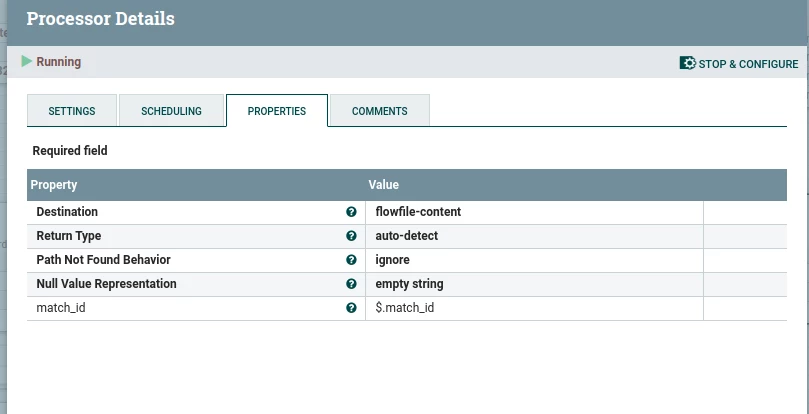This screenshot has width=809, height=414.
Task: Open help icon for Null Value Representation
Action: point(351,284)
